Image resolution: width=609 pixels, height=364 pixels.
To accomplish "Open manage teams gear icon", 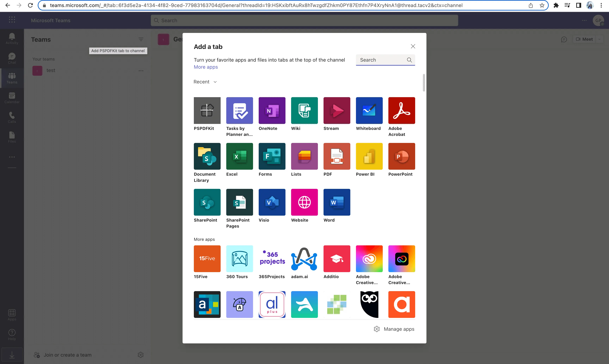I will point(140,355).
